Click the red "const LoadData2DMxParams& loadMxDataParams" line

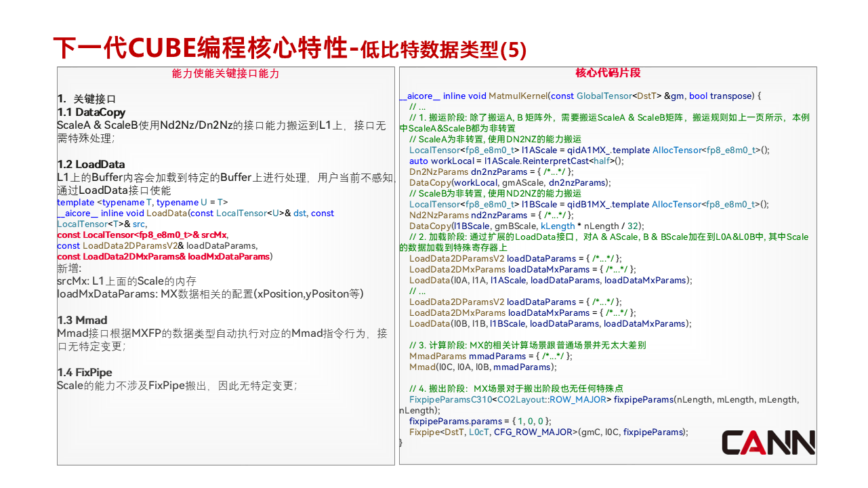point(165,256)
